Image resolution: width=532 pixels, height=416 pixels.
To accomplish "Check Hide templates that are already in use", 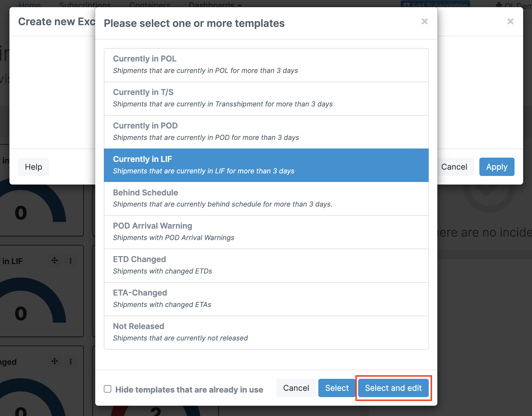I will (x=108, y=389).
